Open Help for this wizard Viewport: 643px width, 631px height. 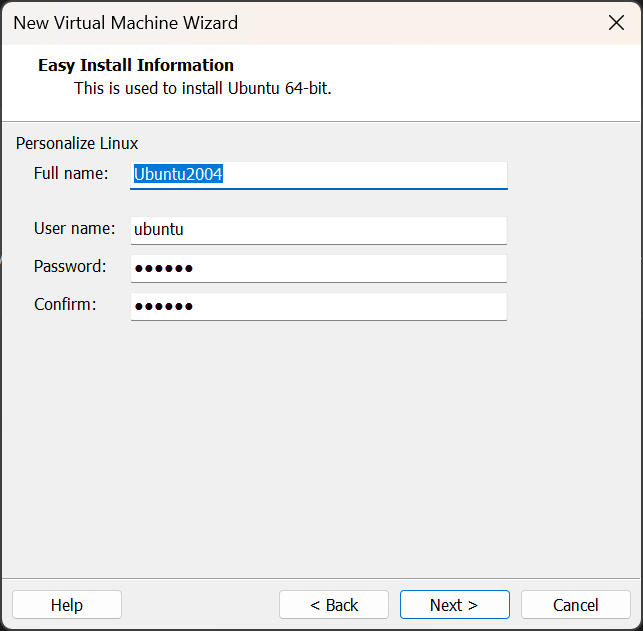pos(67,605)
